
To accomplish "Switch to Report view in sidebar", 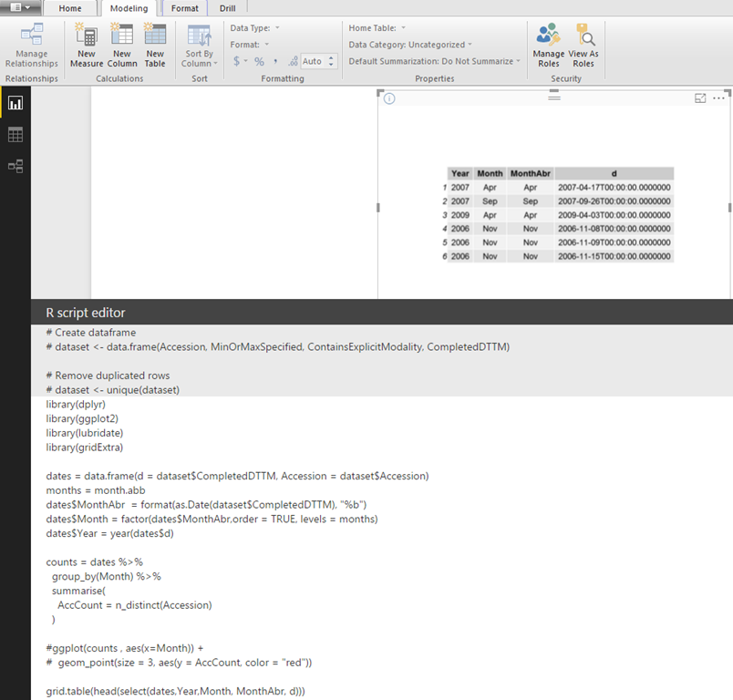I will pyautogui.click(x=15, y=103).
